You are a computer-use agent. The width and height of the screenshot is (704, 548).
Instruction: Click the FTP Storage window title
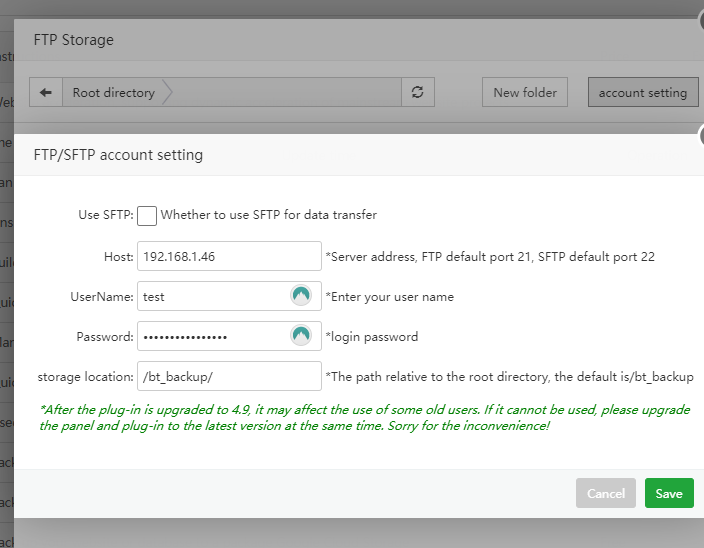pyautogui.click(x=74, y=41)
